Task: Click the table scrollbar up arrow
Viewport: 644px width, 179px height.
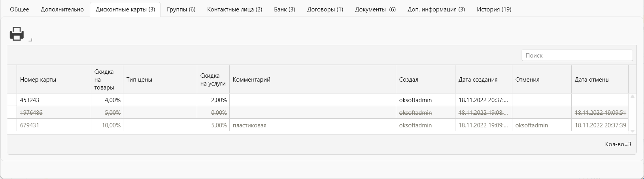Action: [x=632, y=96]
